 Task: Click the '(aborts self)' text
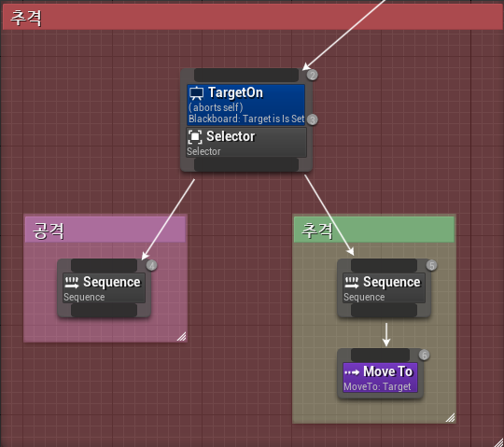(x=216, y=107)
